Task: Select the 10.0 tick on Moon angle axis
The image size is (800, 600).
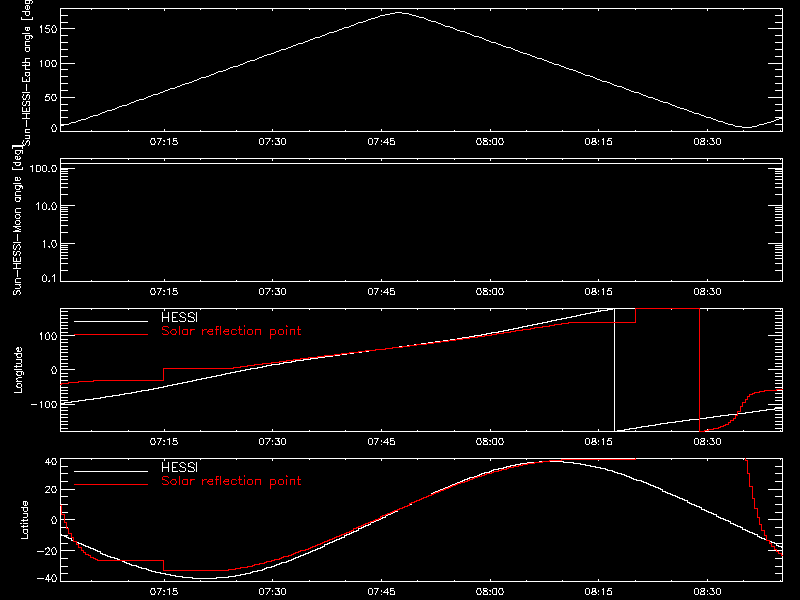Action: pyautogui.click(x=46, y=206)
